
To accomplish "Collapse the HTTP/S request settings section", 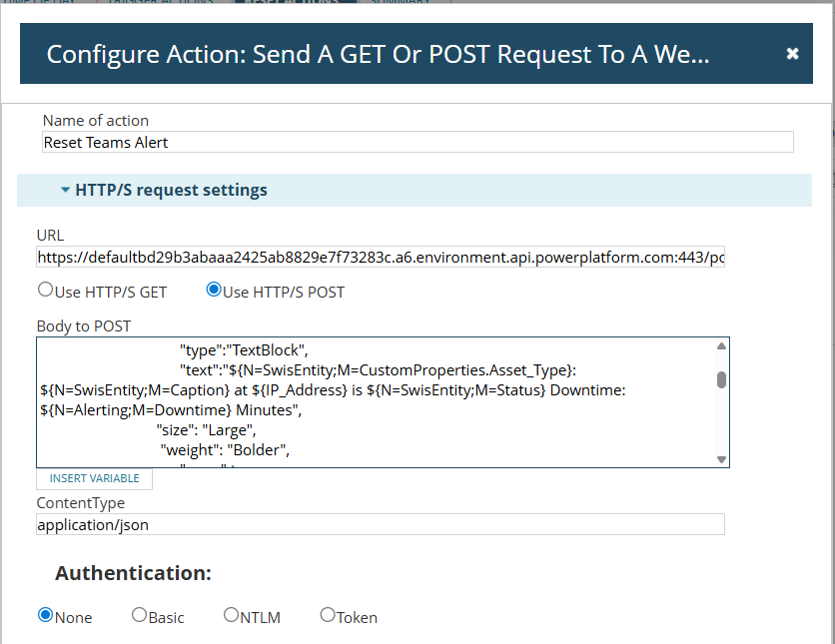I will 66,190.
